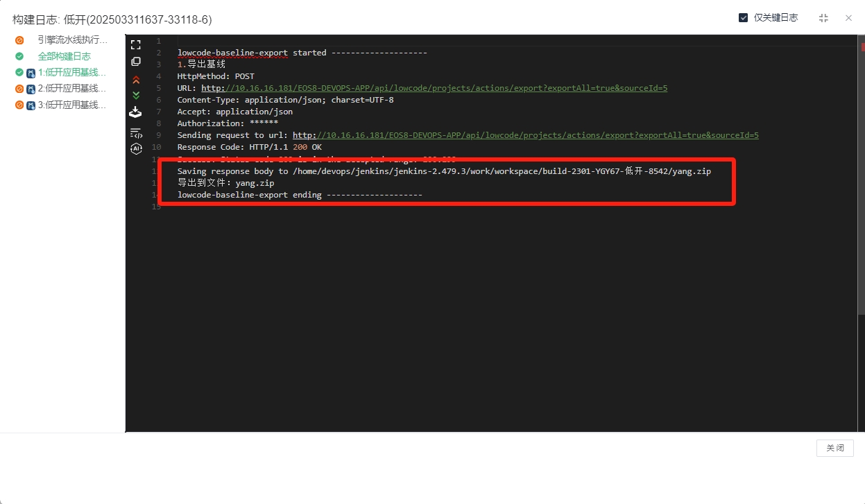Viewport: 865px width, 504px height.
Task: Open the AI log analysis icon
Action: 136,148
